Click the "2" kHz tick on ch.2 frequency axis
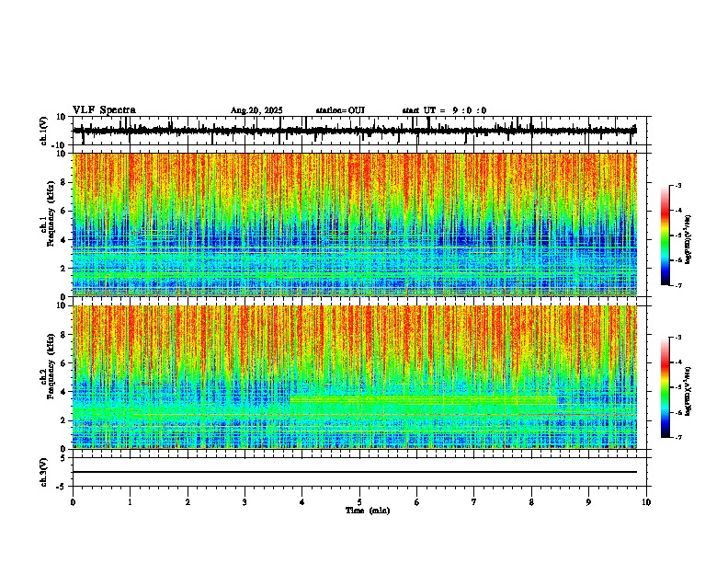 tap(63, 420)
